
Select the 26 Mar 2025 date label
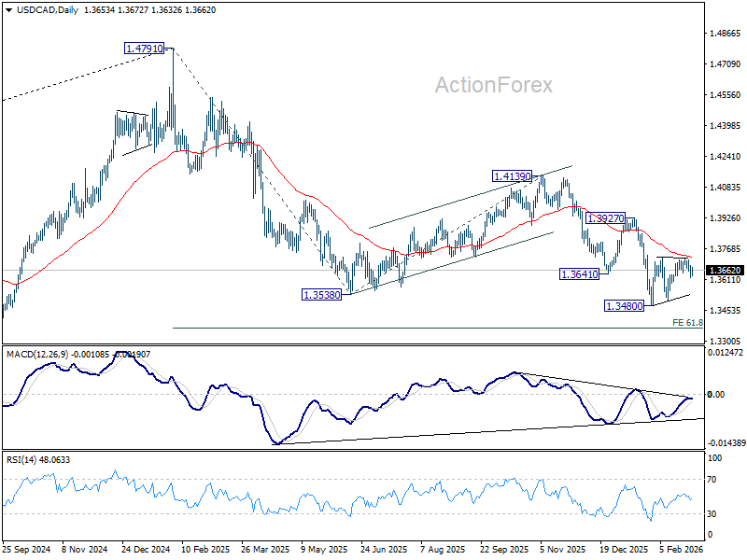point(265,549)
